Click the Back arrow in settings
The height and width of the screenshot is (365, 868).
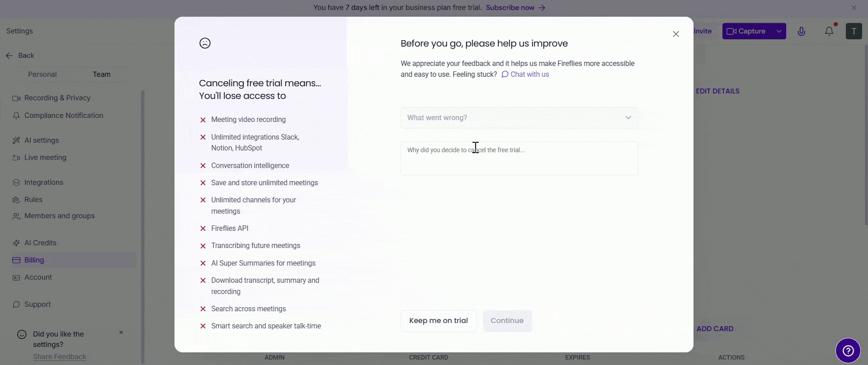[9, 56]
